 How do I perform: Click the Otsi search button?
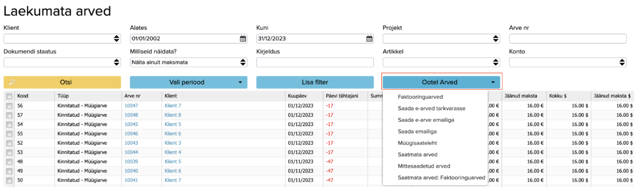[x=62, y=83]
